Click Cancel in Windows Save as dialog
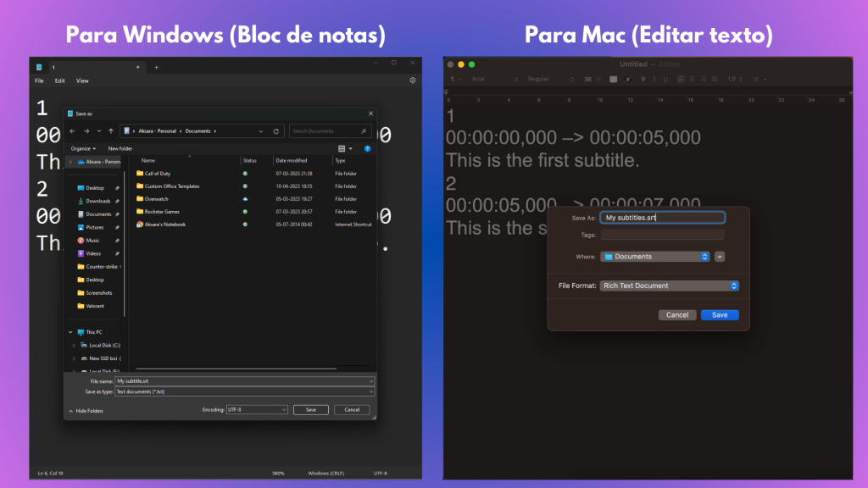Viewport: 868px width, 488px height. click(x=352, y=409)
